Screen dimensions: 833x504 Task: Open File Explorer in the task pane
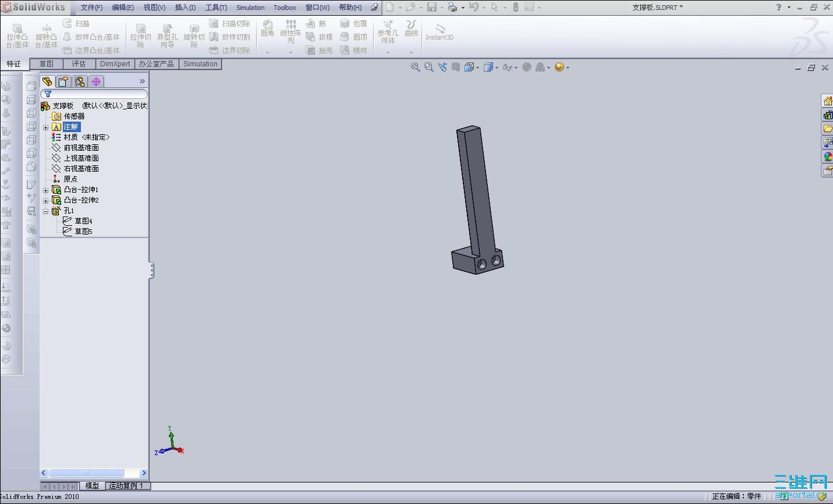pos(827,129)
